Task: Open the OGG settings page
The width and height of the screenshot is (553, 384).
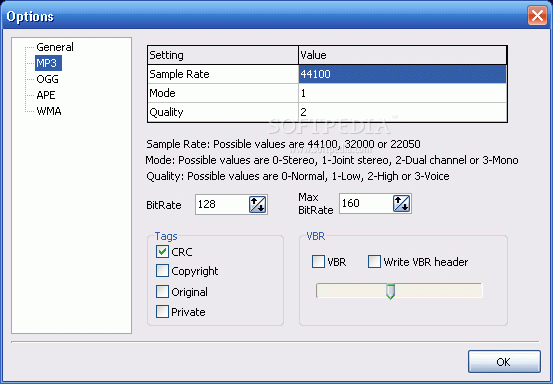Action: (x=47, y=79)
